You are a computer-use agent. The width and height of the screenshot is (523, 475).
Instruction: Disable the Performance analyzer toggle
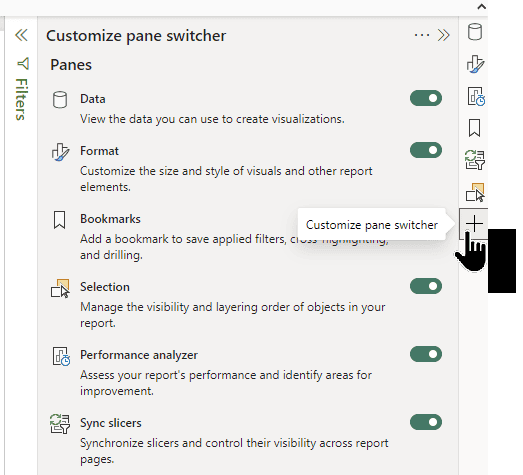[x=426, y=354]
